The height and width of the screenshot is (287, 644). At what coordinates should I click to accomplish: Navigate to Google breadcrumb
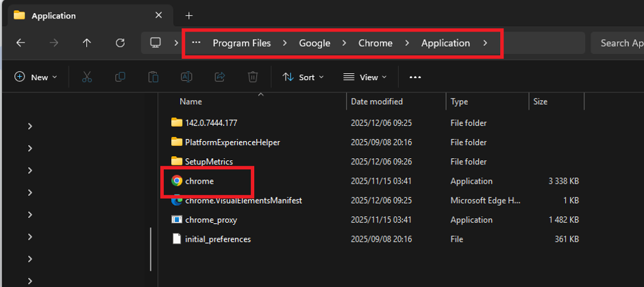point(314,43)
